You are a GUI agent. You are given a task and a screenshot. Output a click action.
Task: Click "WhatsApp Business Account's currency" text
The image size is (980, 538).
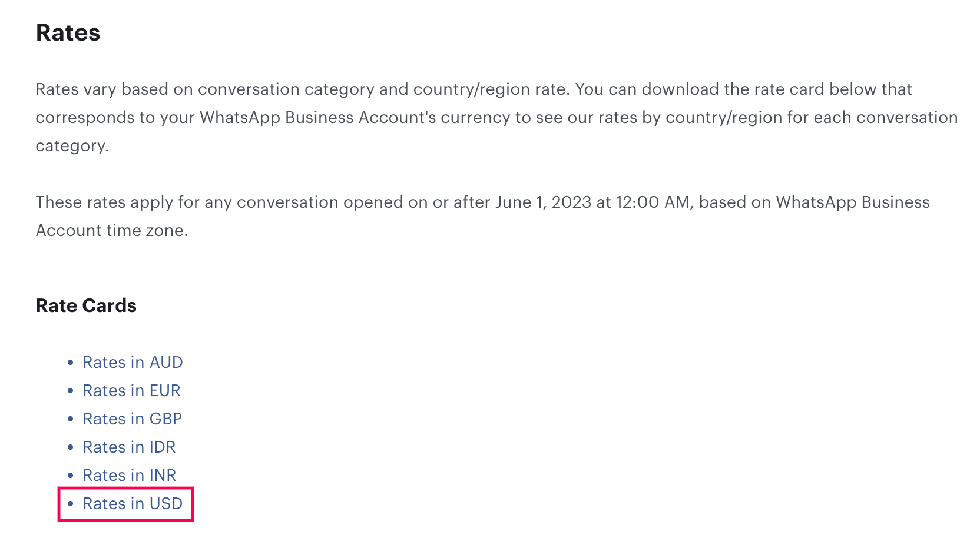click(x=355, y=117)
